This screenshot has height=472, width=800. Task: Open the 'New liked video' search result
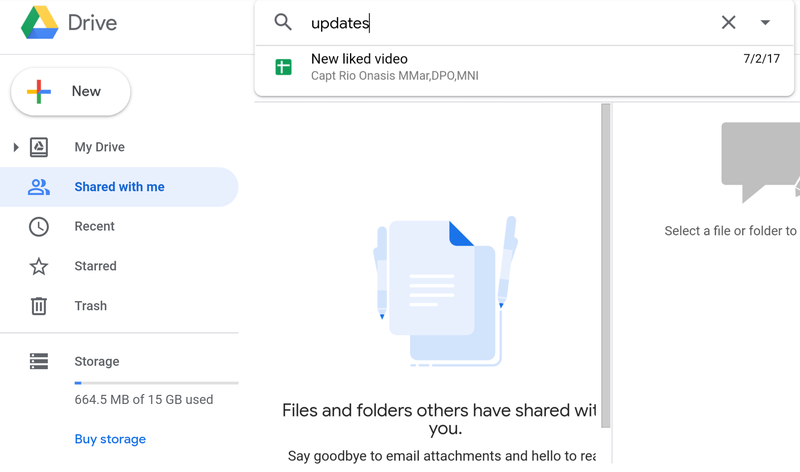[524, 67]
